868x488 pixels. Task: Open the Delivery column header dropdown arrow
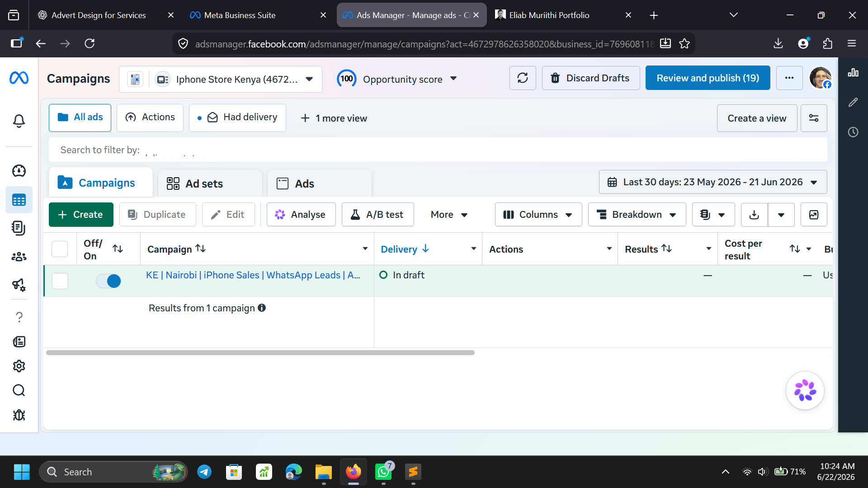tap(474, 249)
